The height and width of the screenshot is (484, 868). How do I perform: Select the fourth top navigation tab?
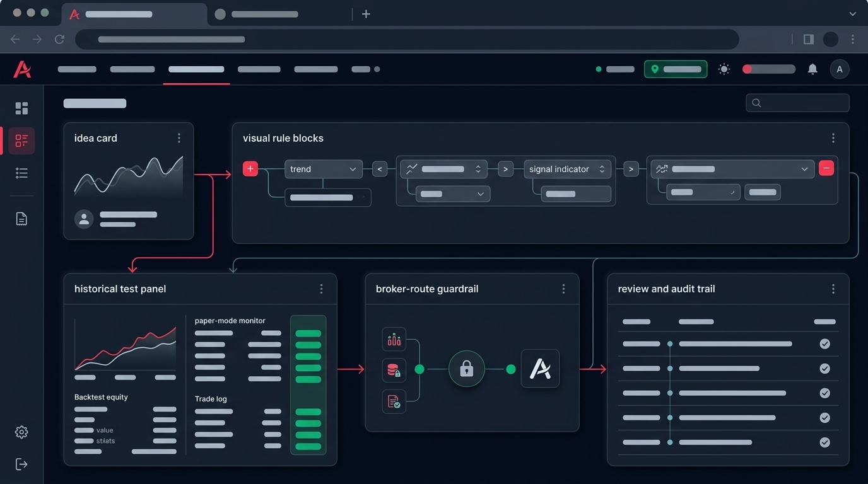[259, 69]
